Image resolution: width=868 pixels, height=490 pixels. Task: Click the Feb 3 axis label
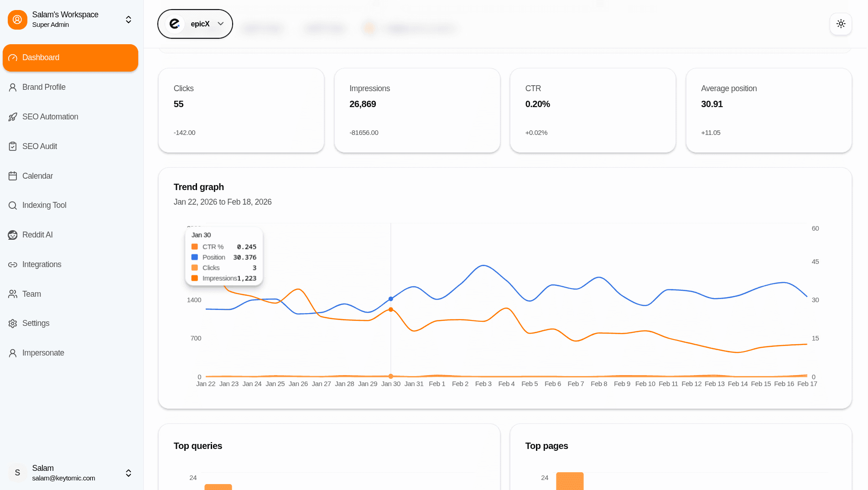483,384
